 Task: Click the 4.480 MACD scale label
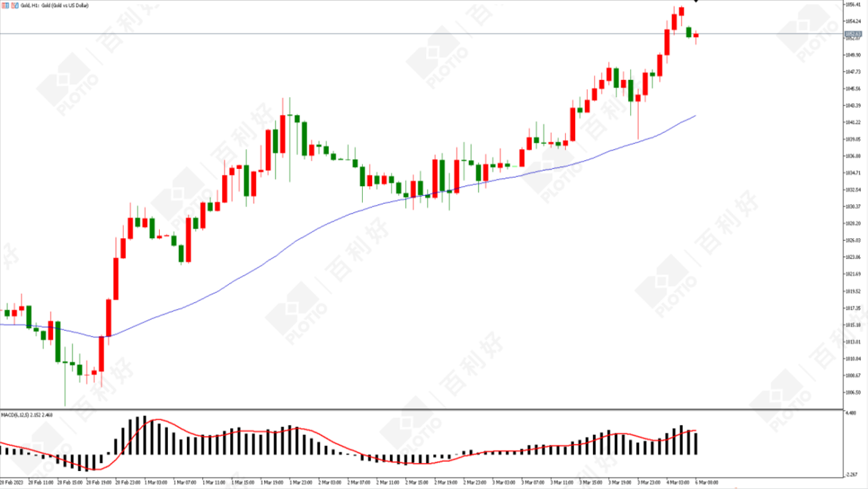click(x=851, y=413)
